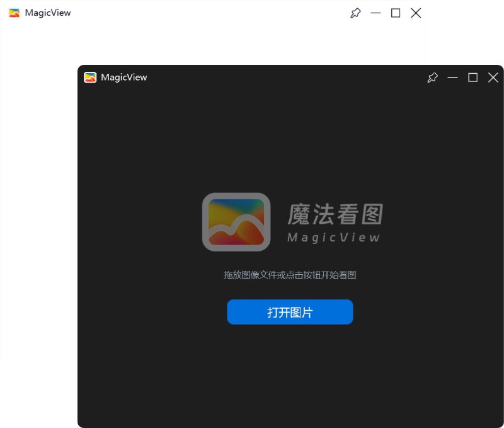
Task: Pin the background MagicView window on top
Action: pyautogui.click(x=355, y=13)
